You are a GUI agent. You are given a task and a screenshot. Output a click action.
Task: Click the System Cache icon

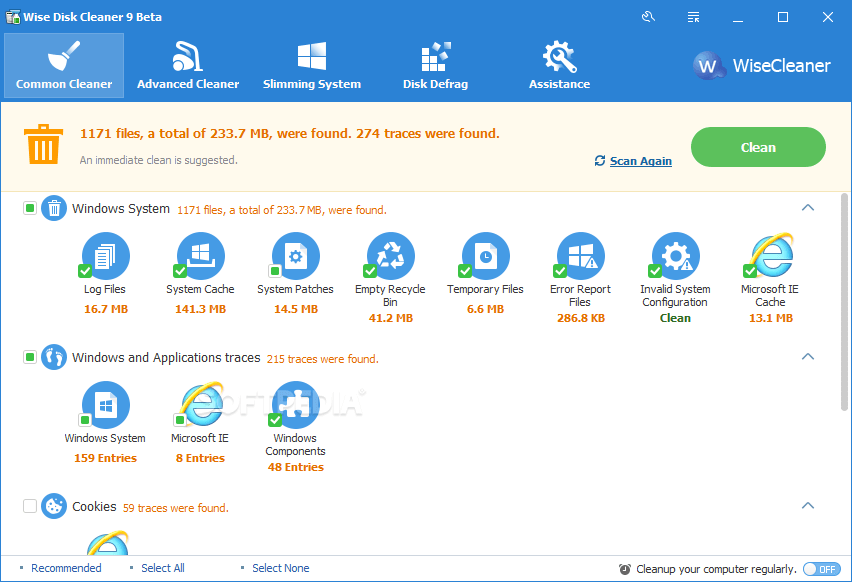point(201,255)
